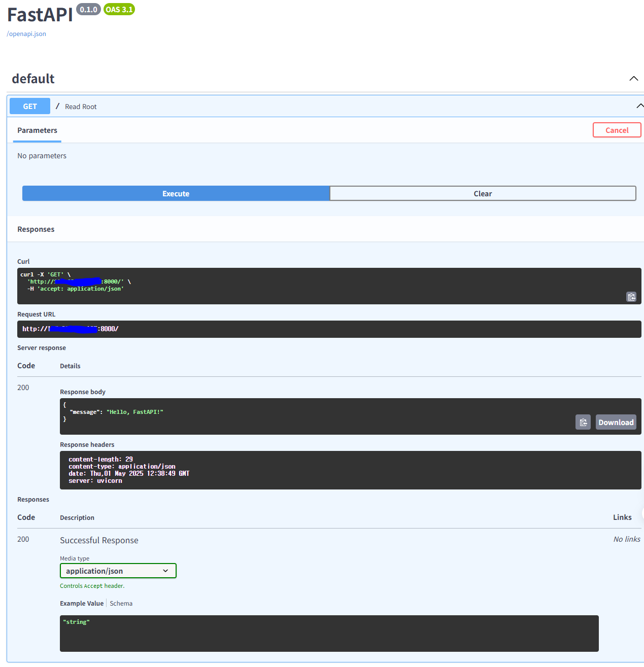Click the curl command code block
The image size is (644, 667).
point(329,286)
